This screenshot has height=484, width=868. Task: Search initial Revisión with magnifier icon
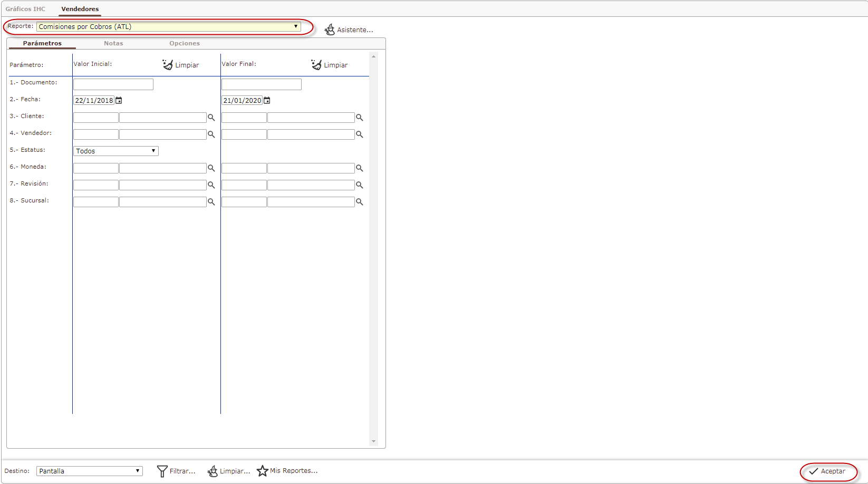click(x=211, y=185)
